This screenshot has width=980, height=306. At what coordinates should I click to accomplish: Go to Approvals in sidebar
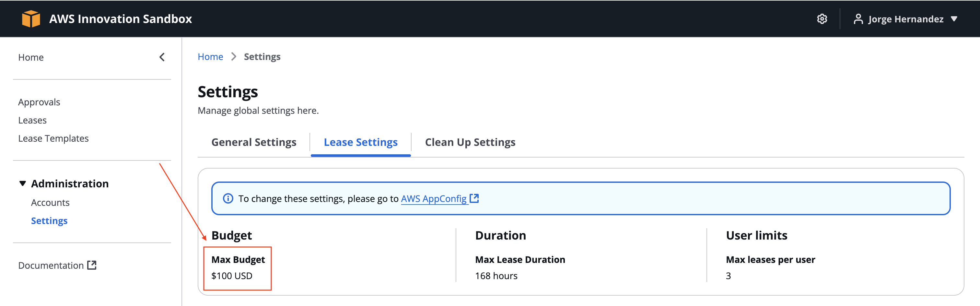click(39, 102)
